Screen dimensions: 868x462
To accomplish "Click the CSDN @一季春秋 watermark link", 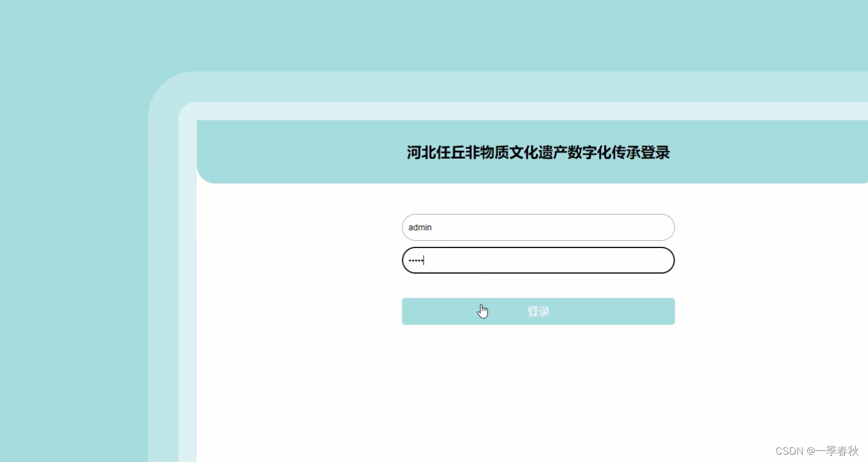I will (x=818, y=450).
